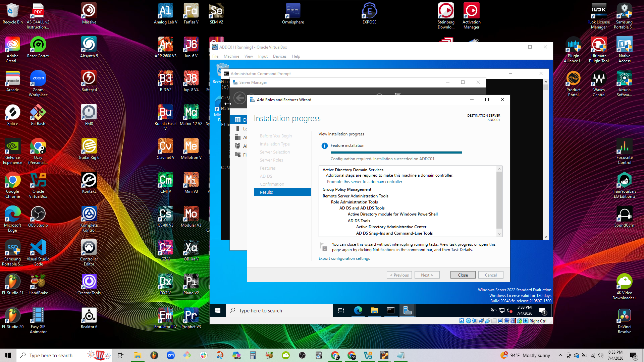
Task: Select the iLok License Manager desktop icon
Action: tap(599, 16)
